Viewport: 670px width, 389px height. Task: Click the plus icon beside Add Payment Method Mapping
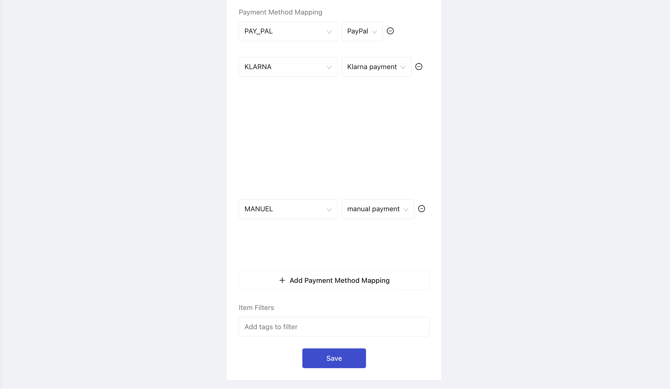[x=282, y=280]
